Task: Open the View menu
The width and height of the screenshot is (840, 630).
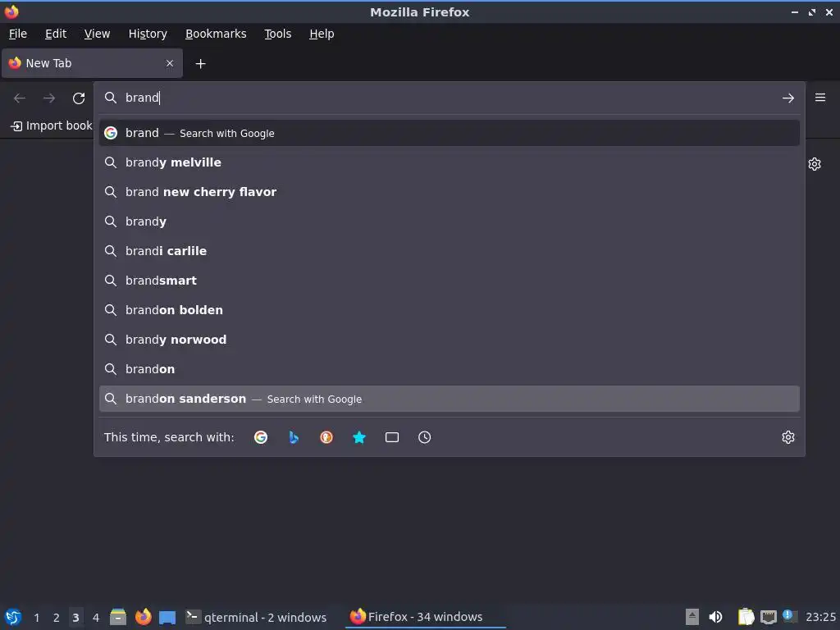Action: pos(97,34)
